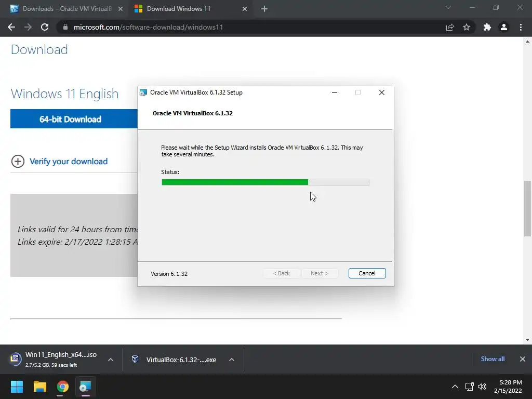This screenshot has height=399, width=532.
Task: Click the VirtualBox-6.1.32 exe download item
Action: point(175,360)
